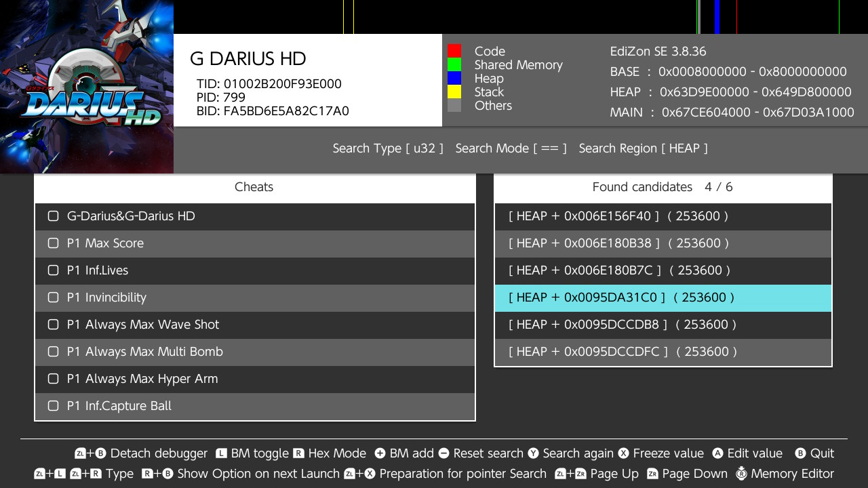868x488 pixels.
Task: Select candidate HEAP + 0x006E180B7C
Action: tap(663, 271)
